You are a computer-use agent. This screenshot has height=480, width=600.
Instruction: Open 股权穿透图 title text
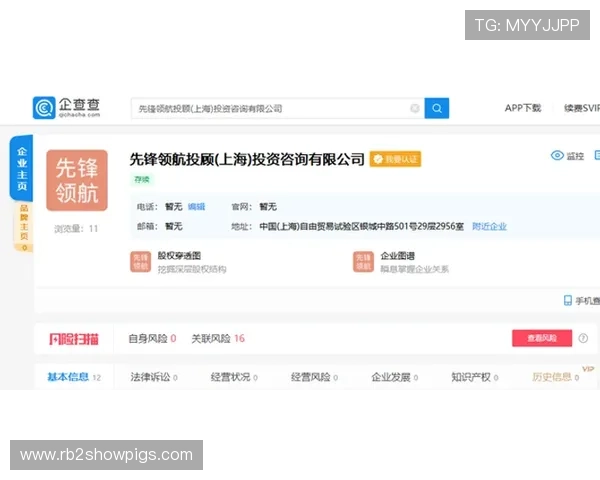pos(179,255)
